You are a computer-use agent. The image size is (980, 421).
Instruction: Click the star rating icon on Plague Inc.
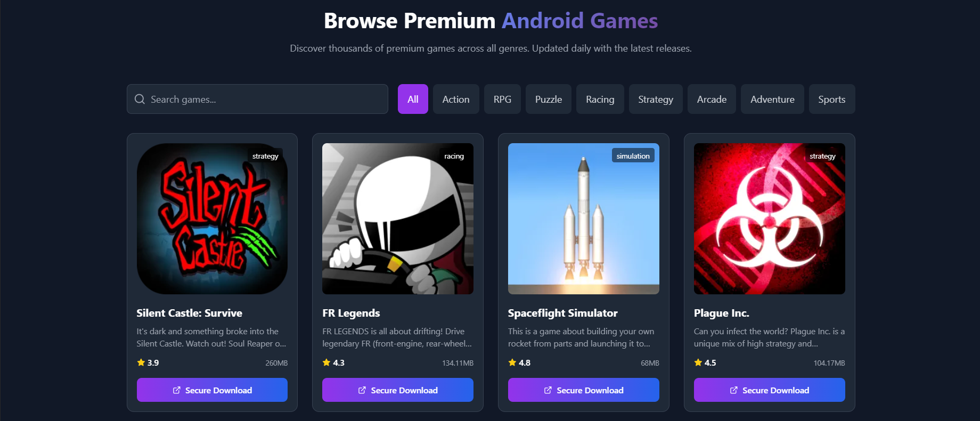click(x=698, y=362)
